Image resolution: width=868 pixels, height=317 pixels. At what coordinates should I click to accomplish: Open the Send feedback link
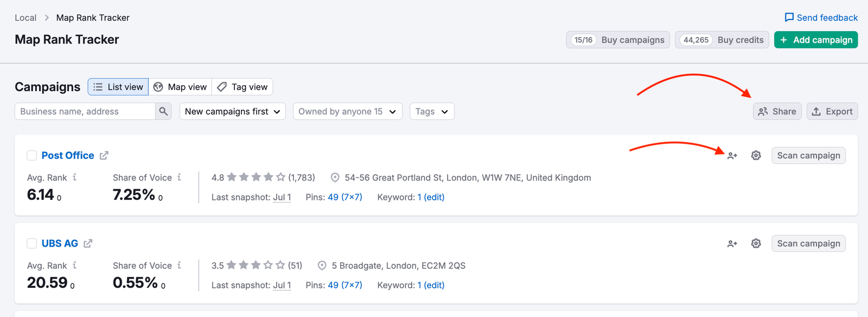point(821,18)
